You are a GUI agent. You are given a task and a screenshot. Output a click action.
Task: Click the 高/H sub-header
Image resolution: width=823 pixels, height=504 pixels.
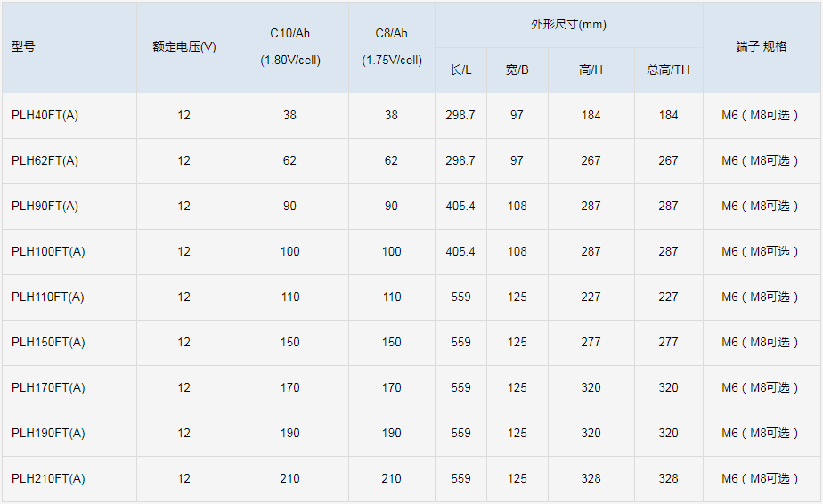click(591, 70)
